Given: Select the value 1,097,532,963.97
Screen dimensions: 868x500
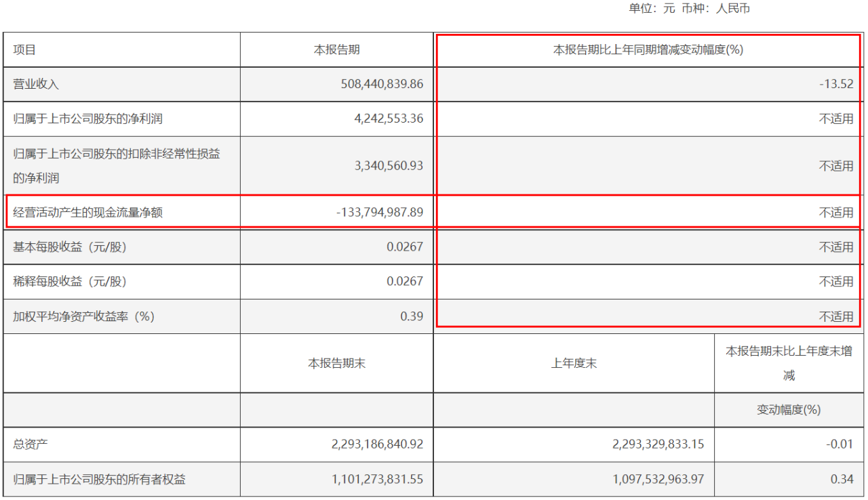Looking at the screenshot, I should tap(658, 480).
